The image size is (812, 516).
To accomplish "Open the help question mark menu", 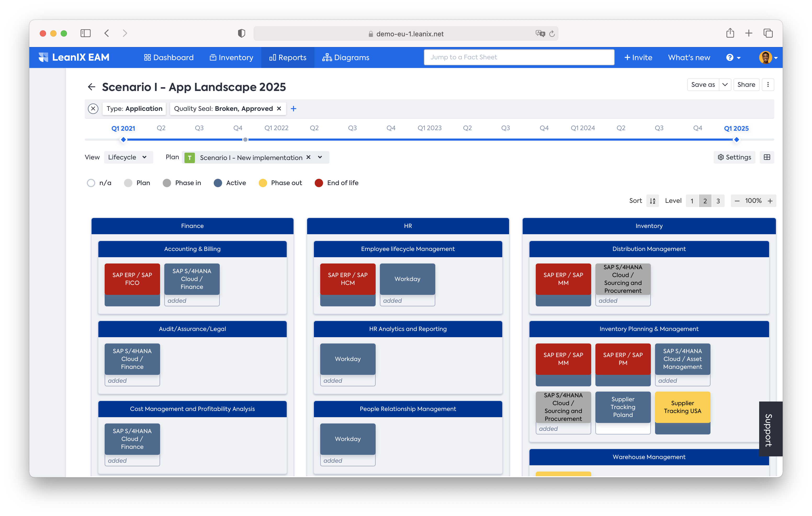I will 733,58.
